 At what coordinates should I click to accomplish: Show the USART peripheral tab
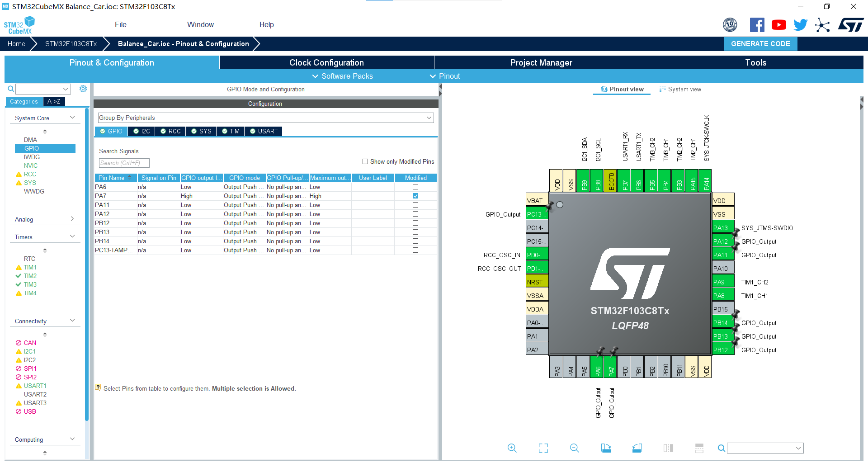coord(264,131)
